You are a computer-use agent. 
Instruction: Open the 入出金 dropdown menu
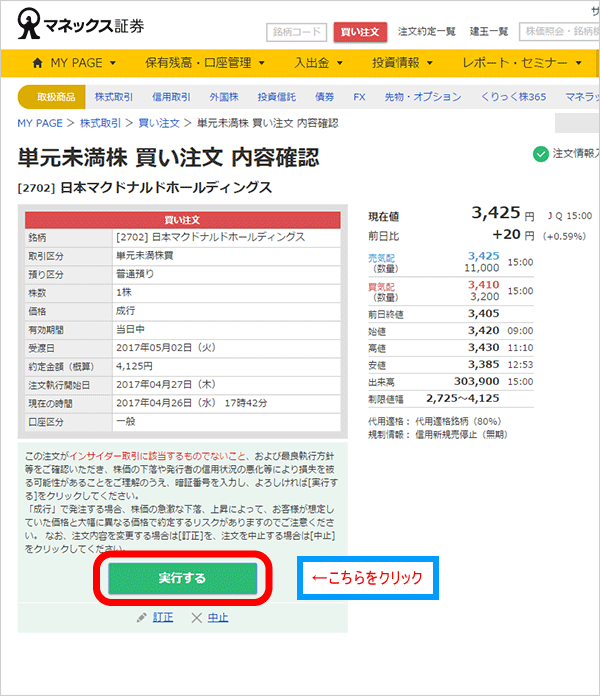click(x=319, y=63)
